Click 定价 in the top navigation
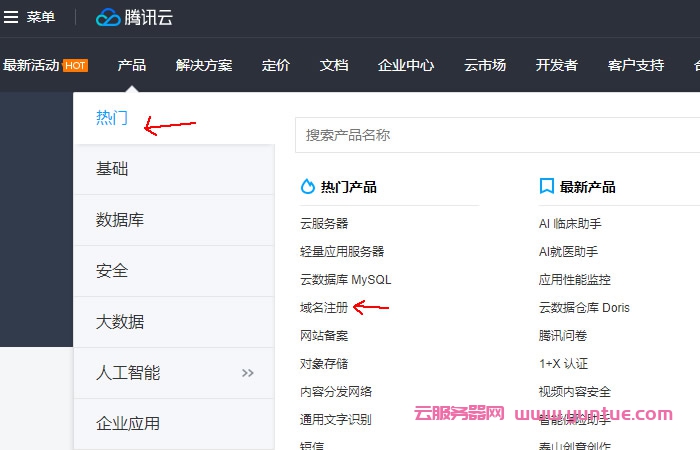Viewport: 700px width, 450px height. pos(276,65)
